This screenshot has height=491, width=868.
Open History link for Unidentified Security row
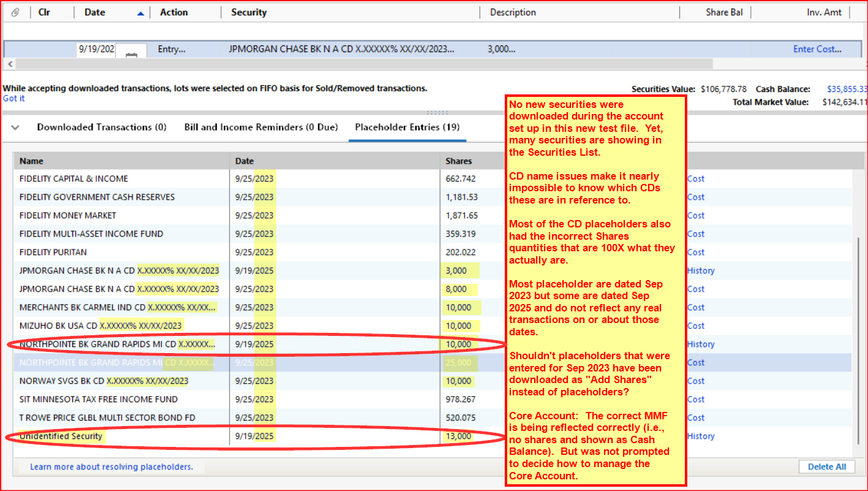(701, 436)
